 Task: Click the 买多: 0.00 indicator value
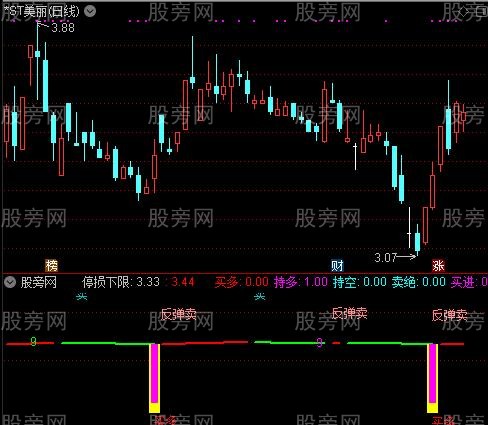(242, 282)
